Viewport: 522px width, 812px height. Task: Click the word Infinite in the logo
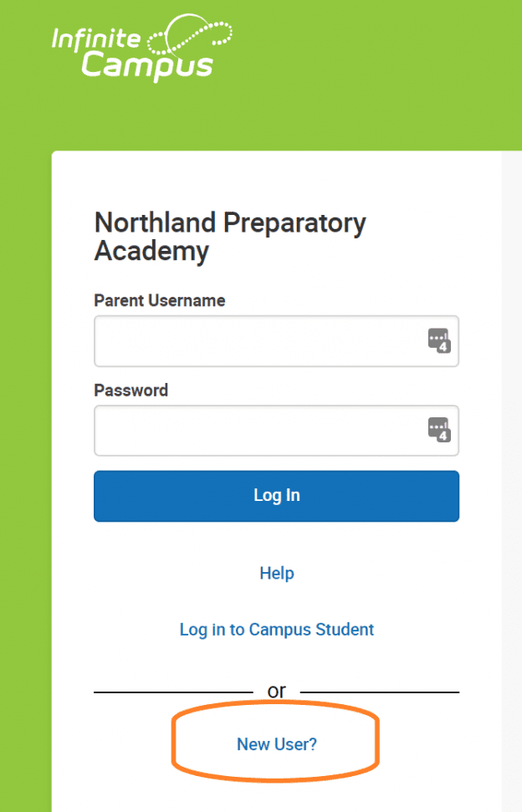tap(96, 39)
